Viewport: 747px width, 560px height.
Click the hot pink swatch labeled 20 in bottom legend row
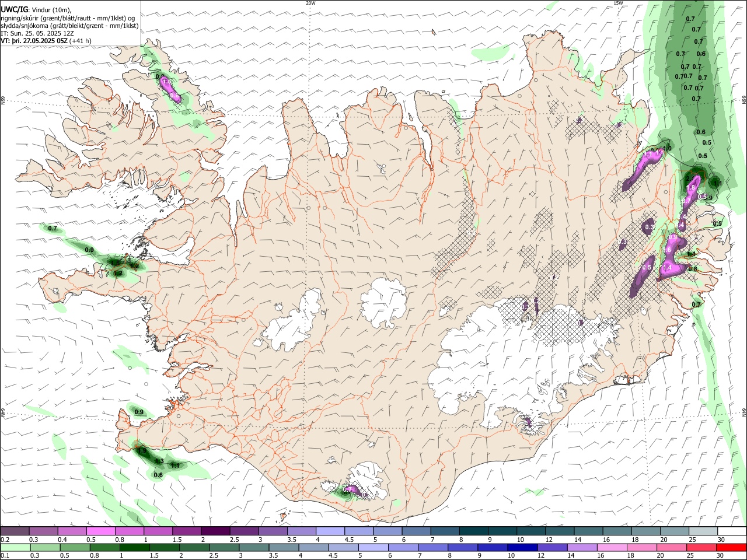[x=671, y=548]
